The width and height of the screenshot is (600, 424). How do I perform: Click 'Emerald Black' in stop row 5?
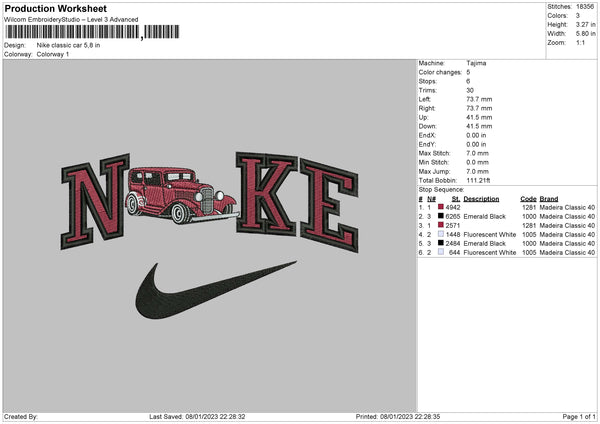(484, 243)
